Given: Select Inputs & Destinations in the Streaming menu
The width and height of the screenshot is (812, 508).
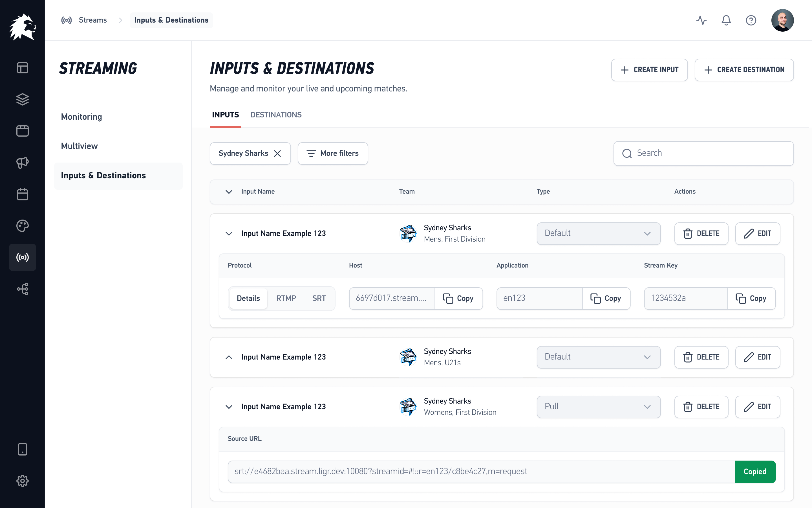Looking at the screenshot, I should click(x=118, y=176).
